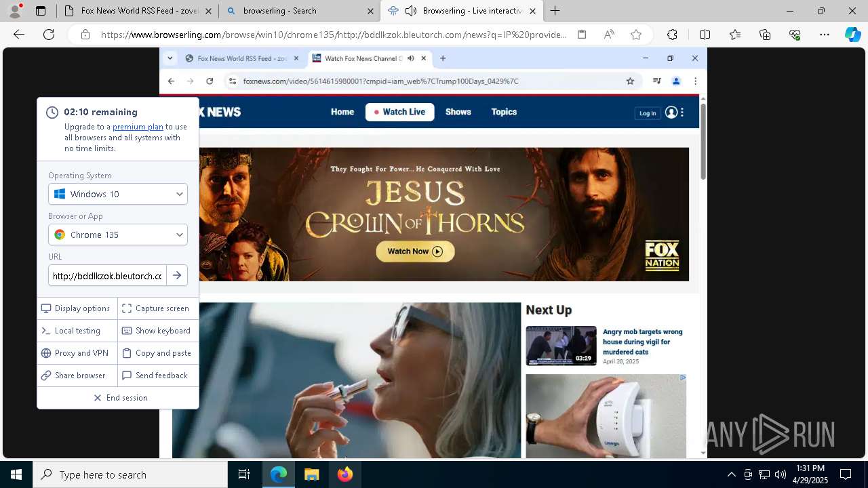The width and height of the screenshot is (868, 488).
Task: Open Display options
Action: point(76,308)
